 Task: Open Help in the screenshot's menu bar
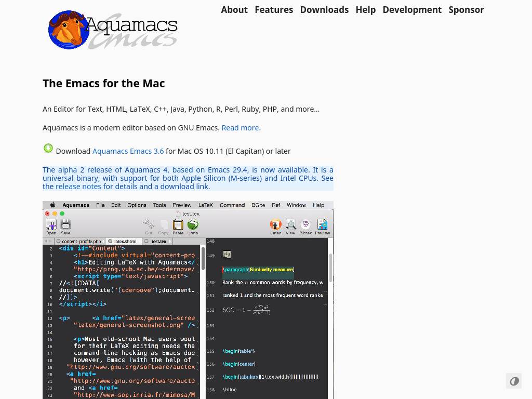coord(318,205)
